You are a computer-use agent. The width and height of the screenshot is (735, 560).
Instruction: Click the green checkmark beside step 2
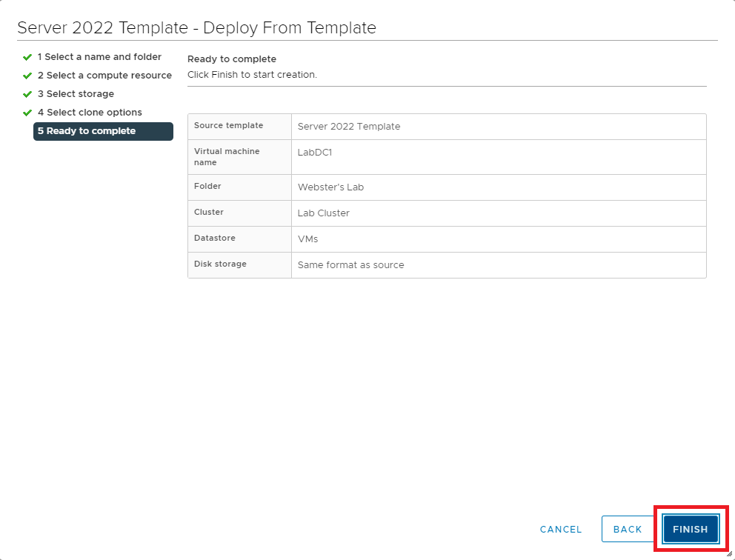tap(27, 76)
